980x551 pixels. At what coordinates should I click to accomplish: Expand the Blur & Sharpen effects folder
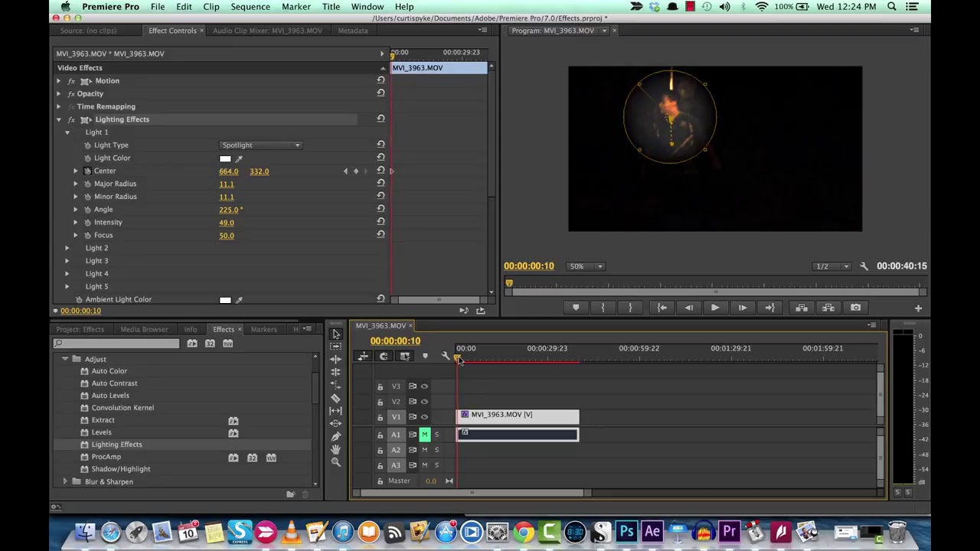point(65,481)
